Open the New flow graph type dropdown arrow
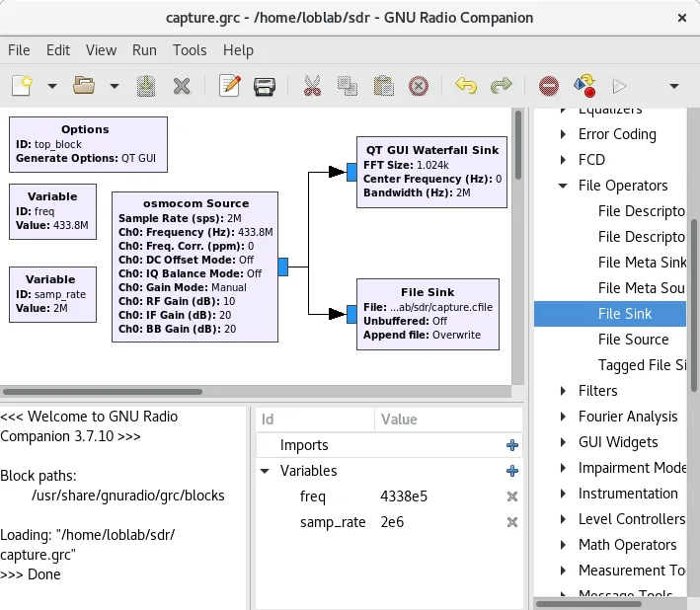This screenshot has width=700, height=610. coord(52,86)
